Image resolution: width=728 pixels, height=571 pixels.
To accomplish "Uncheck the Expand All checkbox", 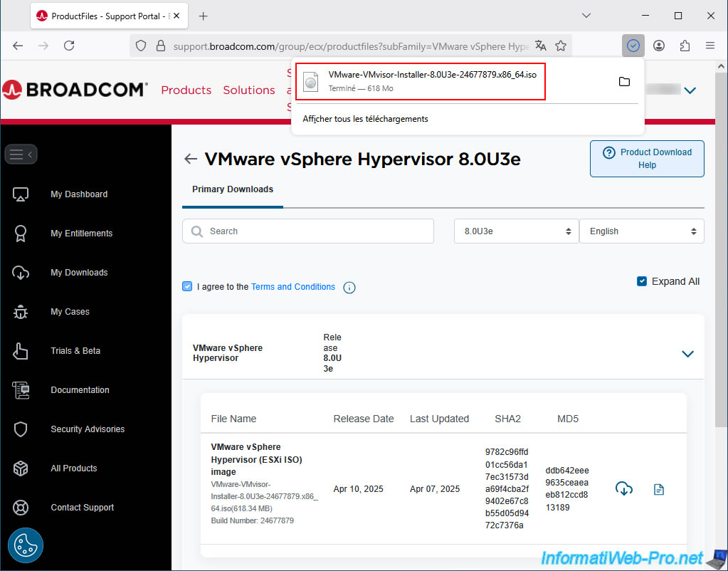I will pos(642,281).
